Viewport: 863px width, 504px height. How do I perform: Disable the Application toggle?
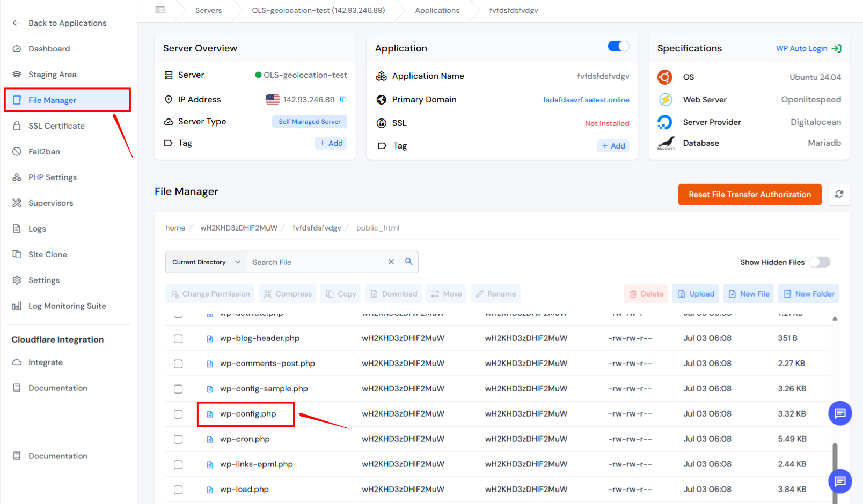tap(618, 47)
